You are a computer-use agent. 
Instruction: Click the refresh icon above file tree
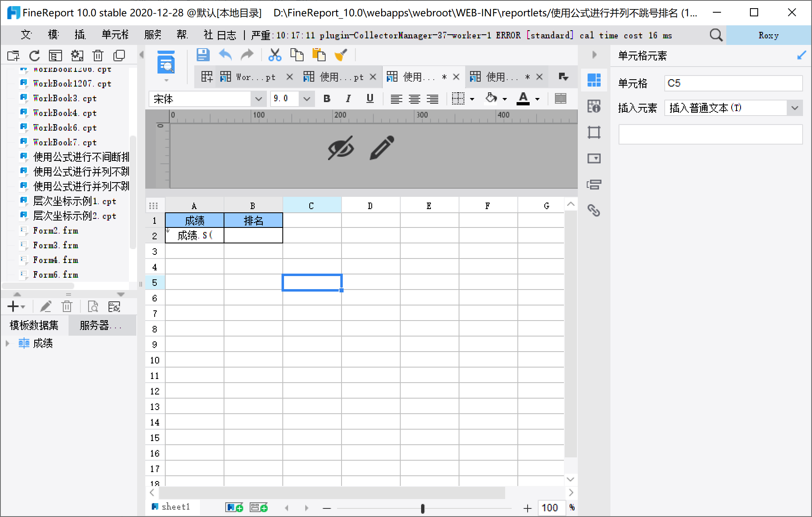pos(35,56)
